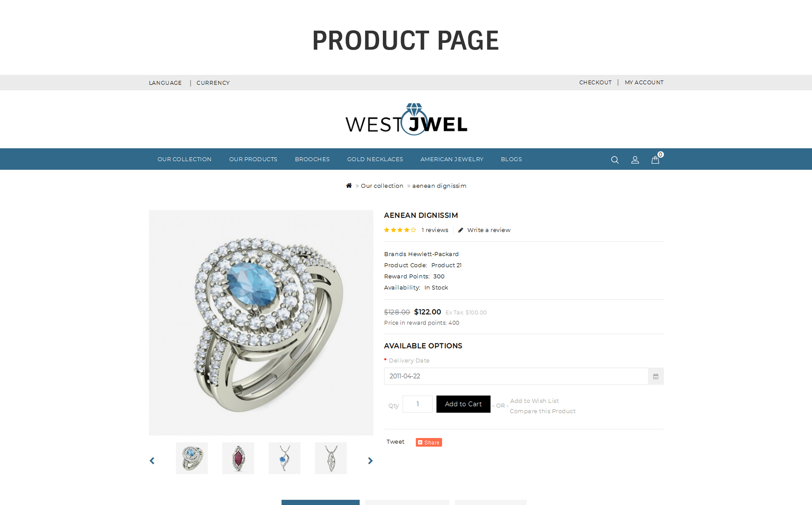Screen dimensions: 812x505
Task: Open the My Account dropdown
Action: pos(644,82)
